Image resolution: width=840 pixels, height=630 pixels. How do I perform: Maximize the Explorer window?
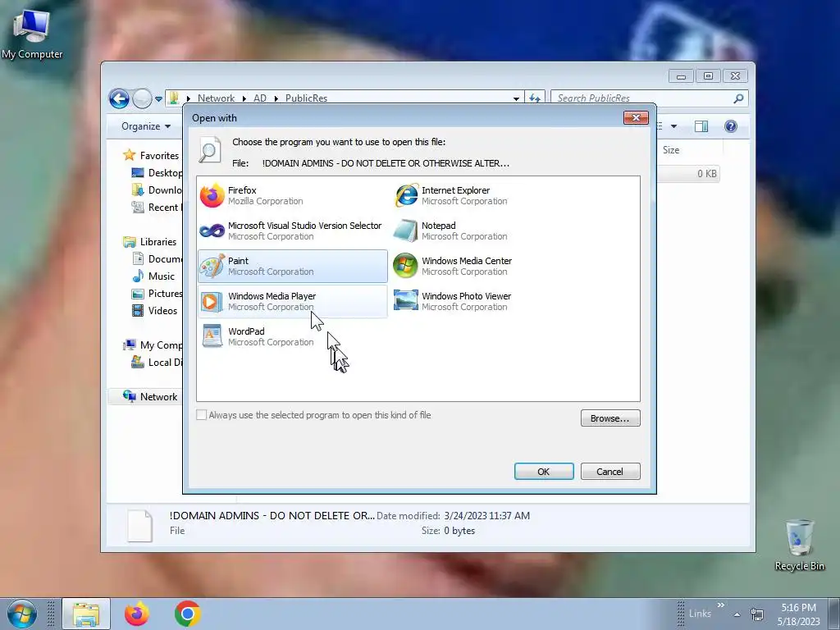[x=708, y=76]
